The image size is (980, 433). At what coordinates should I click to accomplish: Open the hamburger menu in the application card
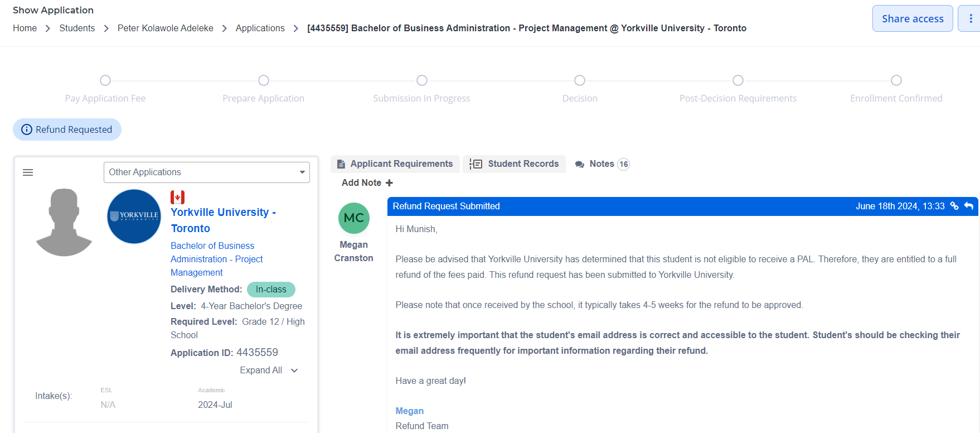[28, 172]
